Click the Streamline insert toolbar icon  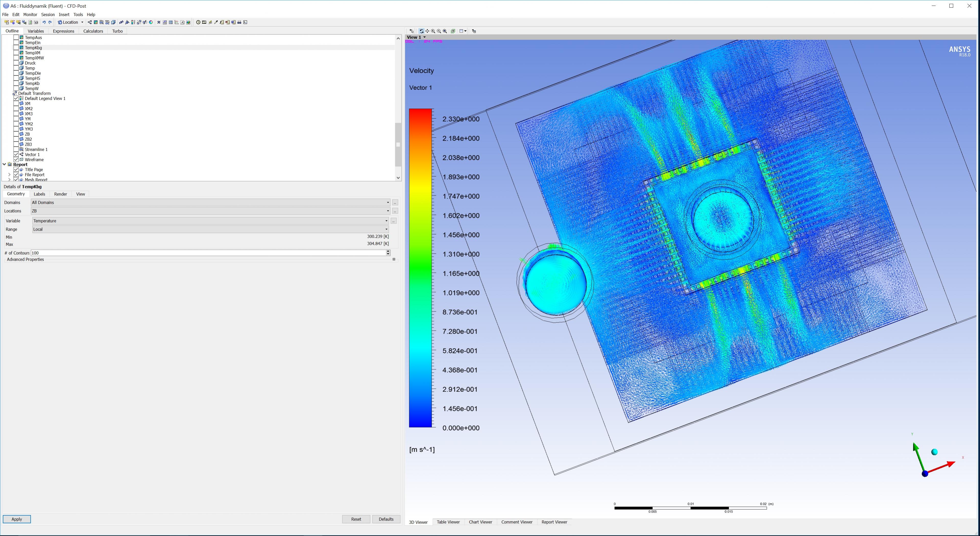click(x=102, y=22)
